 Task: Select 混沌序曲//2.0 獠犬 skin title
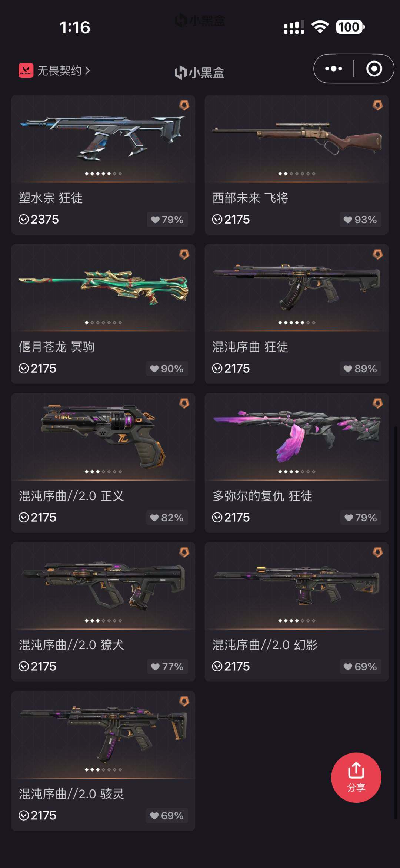coord(71,645)
